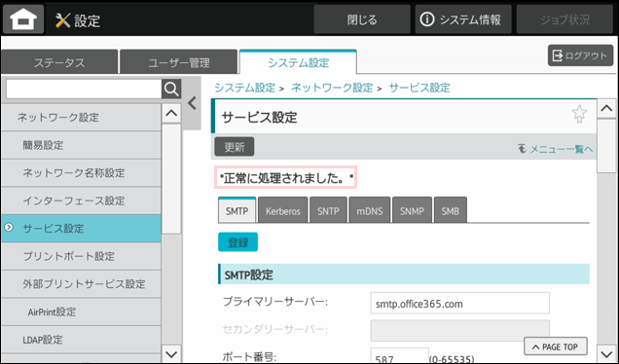Click the 更新 button
This screenshot has width=619, height=364.
point(235,147)
